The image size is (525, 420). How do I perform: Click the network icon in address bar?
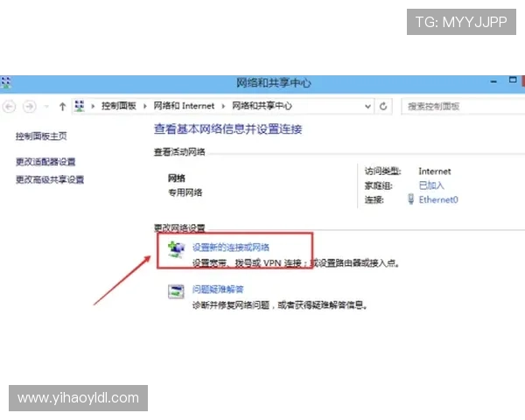pos(80,106)
